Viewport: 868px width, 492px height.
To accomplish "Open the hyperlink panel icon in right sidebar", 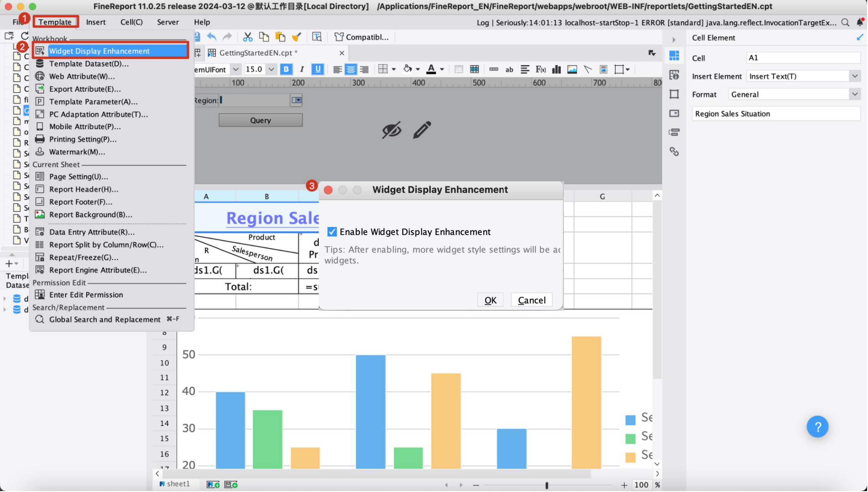I will pyautogui.click(x=674, y=151).
